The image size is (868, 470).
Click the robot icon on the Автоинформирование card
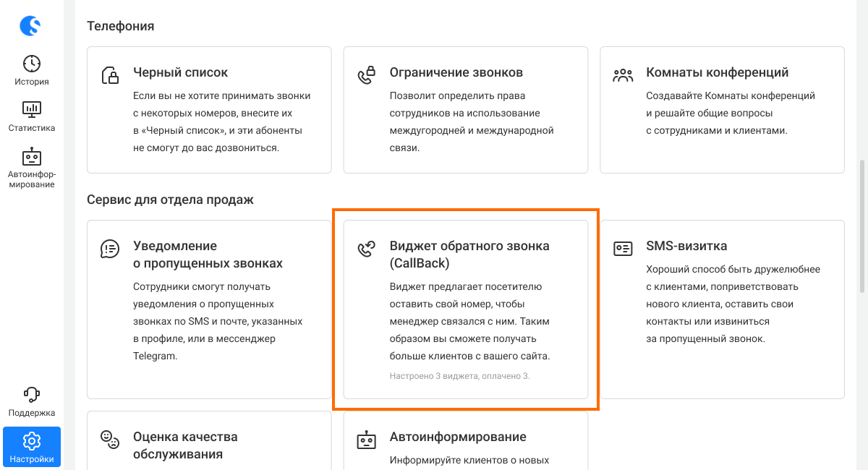(367, 440)
